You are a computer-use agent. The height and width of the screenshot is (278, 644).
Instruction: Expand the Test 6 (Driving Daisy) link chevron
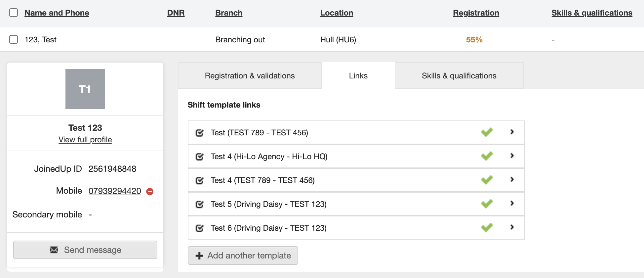(x=512, y=227)
